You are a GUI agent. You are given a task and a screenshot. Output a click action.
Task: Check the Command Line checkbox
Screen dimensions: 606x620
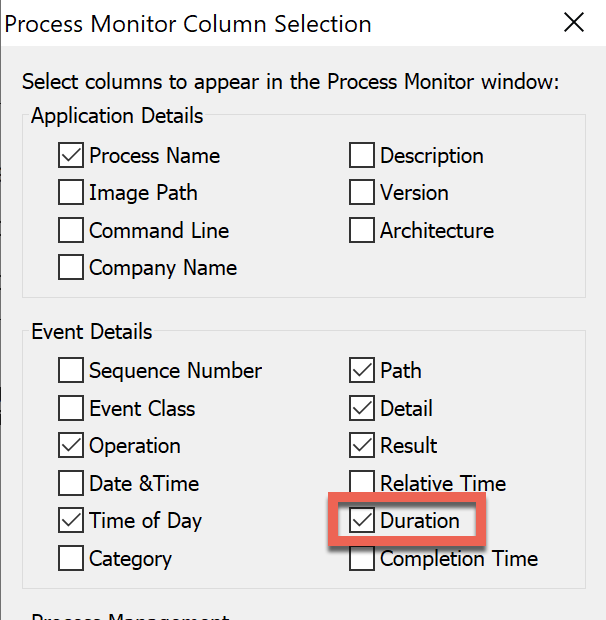(x=71, y=230)
